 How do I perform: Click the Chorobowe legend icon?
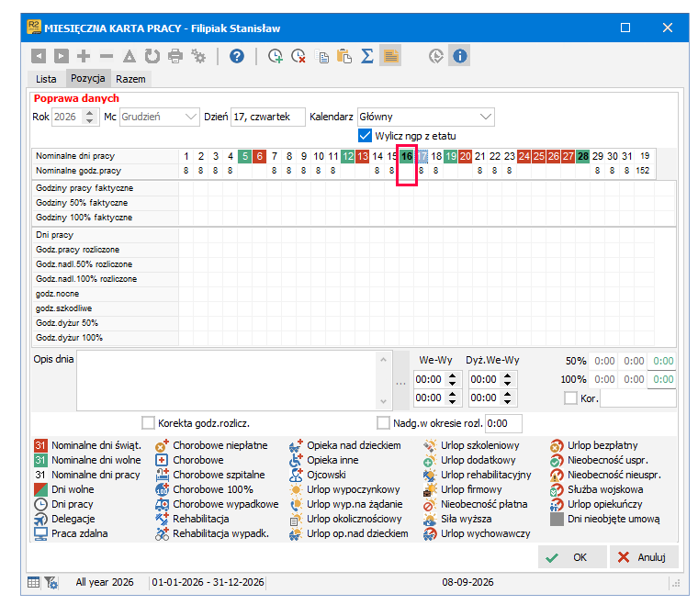pos(162,460)
